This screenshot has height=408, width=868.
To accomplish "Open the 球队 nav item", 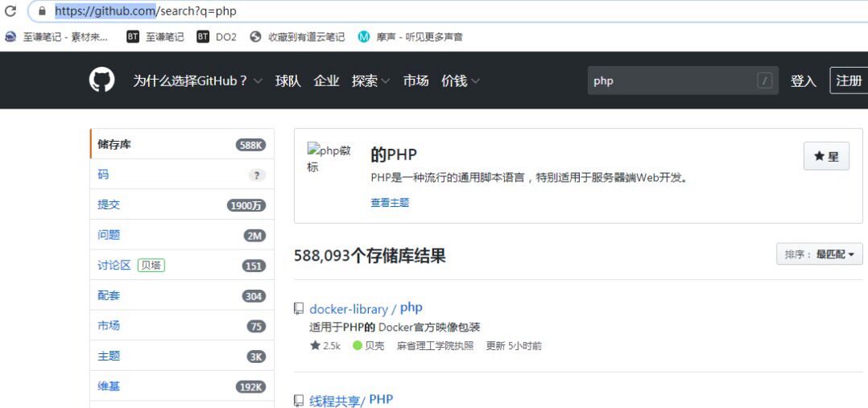I will point(288,80).
